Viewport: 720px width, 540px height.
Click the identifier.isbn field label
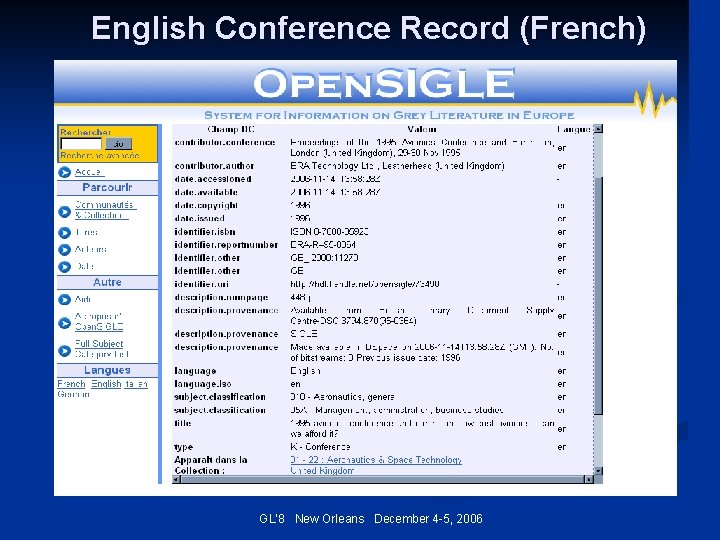[x=204, y=232]
